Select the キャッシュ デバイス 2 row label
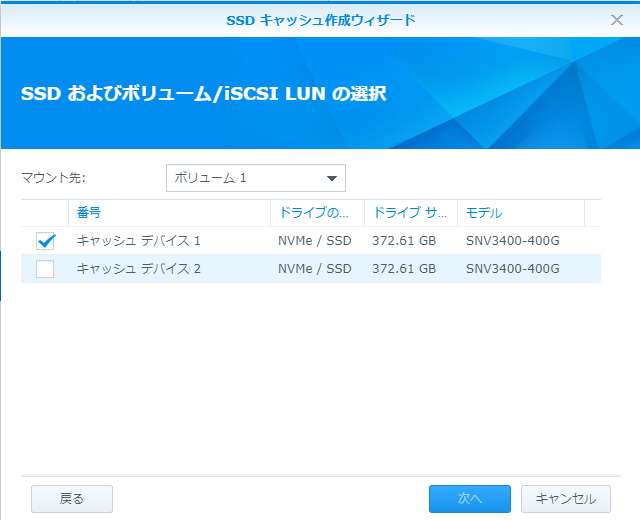 pyautogui.click(x=138, y=269)
